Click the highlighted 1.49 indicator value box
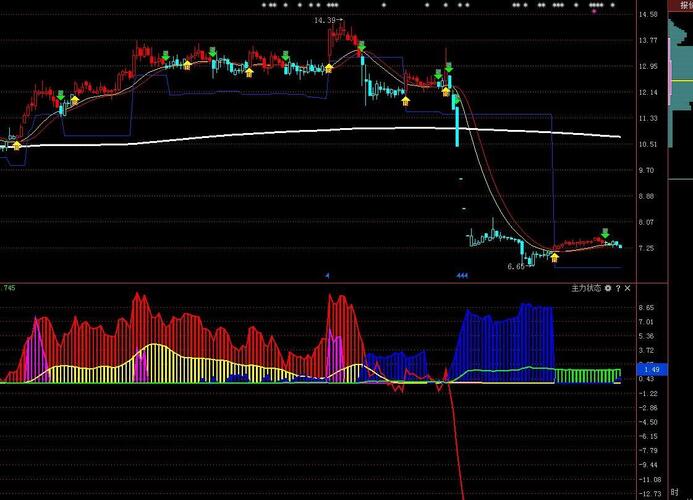 click(650, 369)
